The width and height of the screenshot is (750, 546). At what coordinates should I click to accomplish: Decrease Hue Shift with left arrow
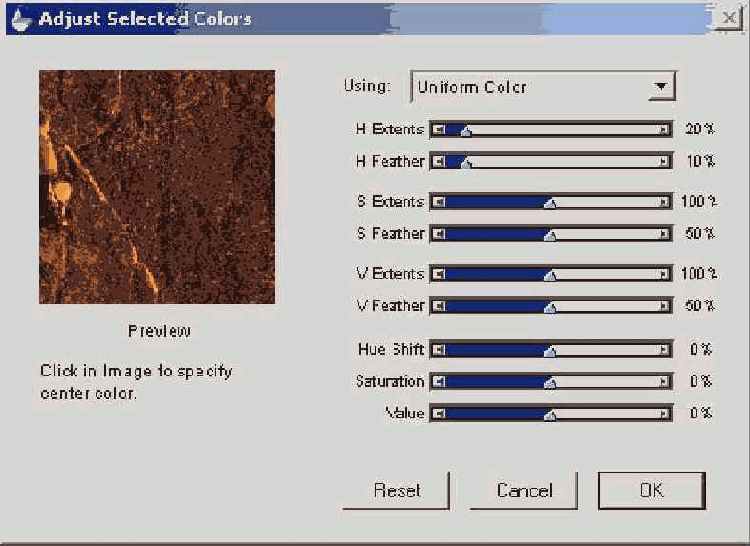click(438, 350)
